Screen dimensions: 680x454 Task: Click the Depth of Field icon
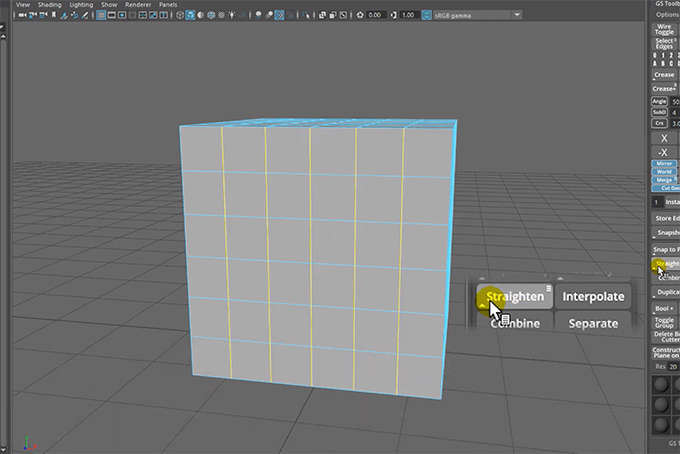pos(290,15)
